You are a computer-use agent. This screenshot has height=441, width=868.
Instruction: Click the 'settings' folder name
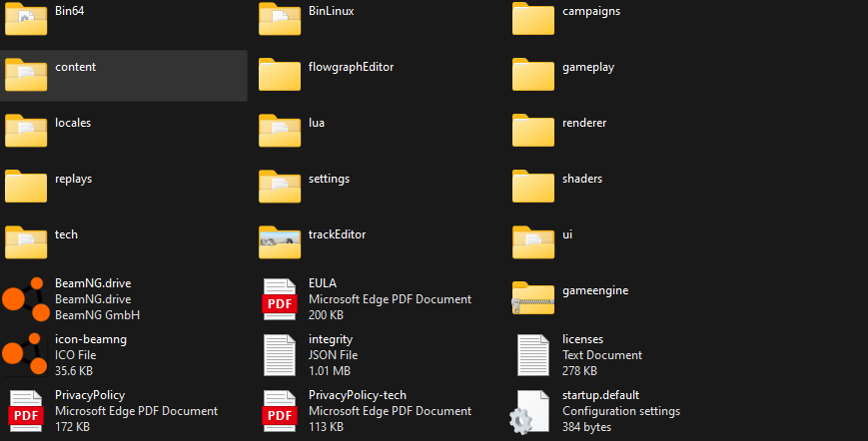coord(329,179)
